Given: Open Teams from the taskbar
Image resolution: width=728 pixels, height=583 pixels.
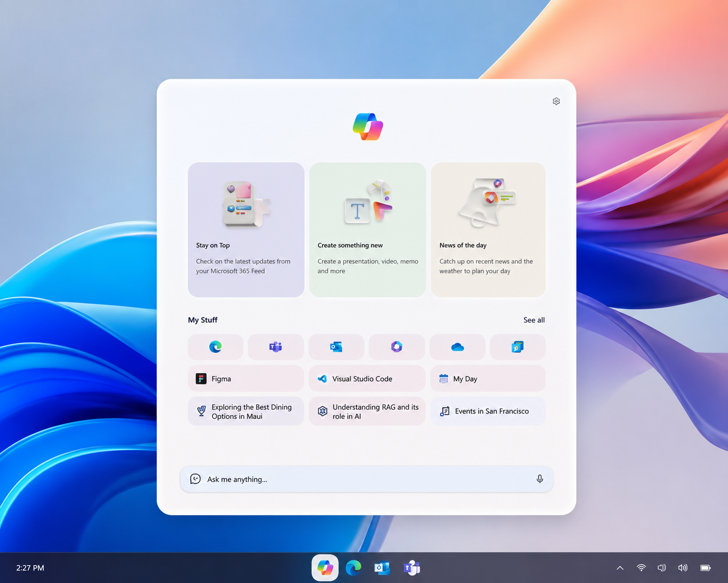Looking at the screenshot, I should point(411,568).
